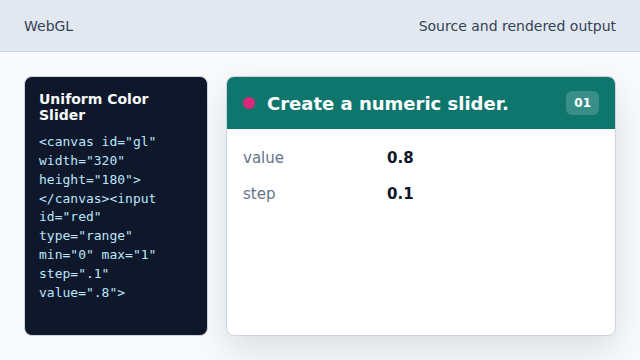Click the 'type="range"' code line

click(x=86, y=236)
